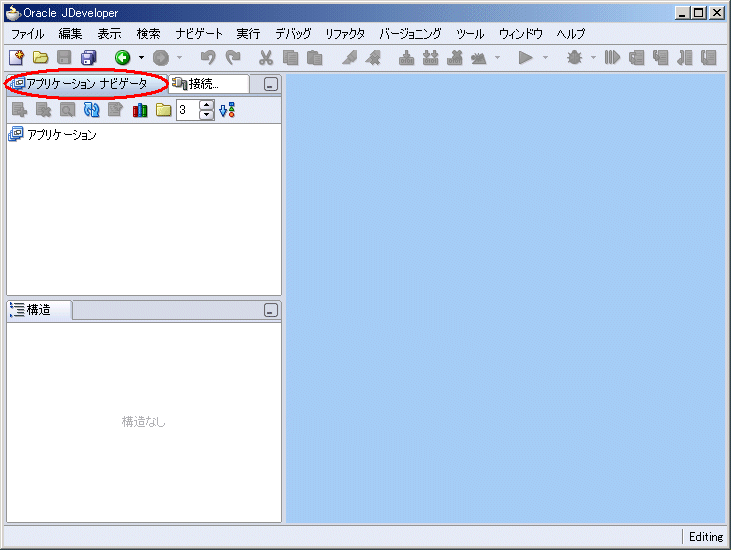Open the 編集 menu

pyautogui.click(x=70, y=34)
